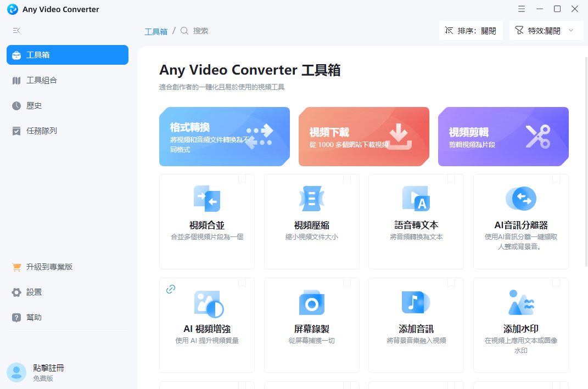Click the checklist icon beside 任務隊列
The width and height of the screenshot is (588, 389).
(16, 131)
